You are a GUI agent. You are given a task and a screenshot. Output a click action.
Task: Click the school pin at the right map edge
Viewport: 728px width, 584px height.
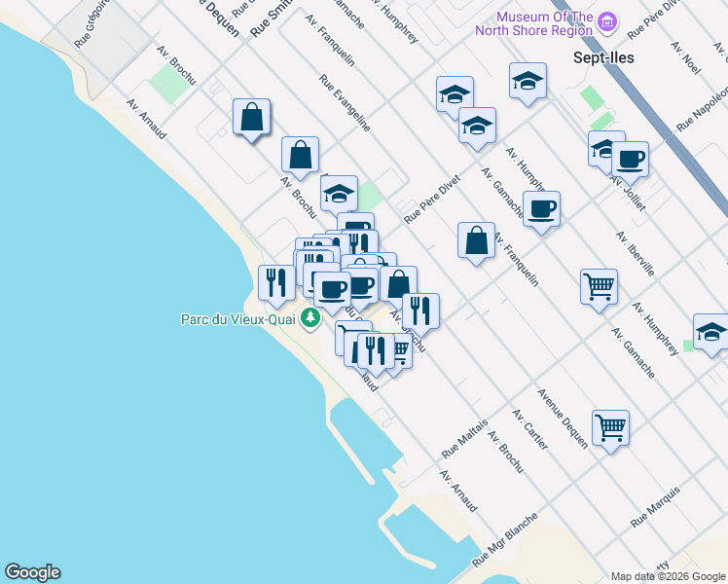(710, 334)
